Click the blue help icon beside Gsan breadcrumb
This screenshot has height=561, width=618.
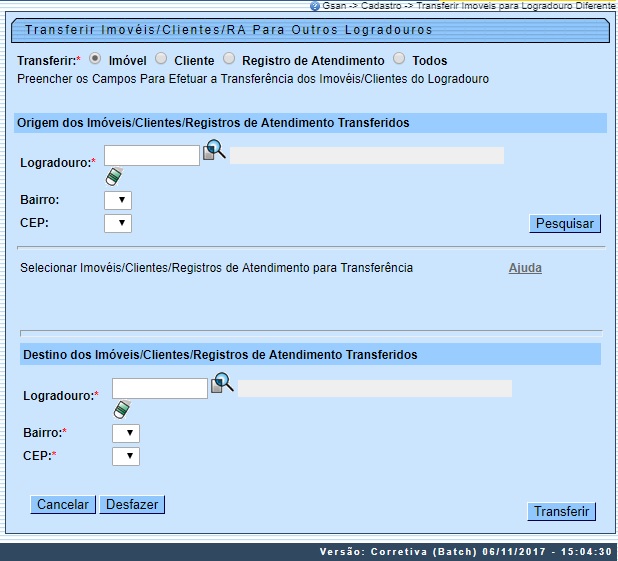315,6
